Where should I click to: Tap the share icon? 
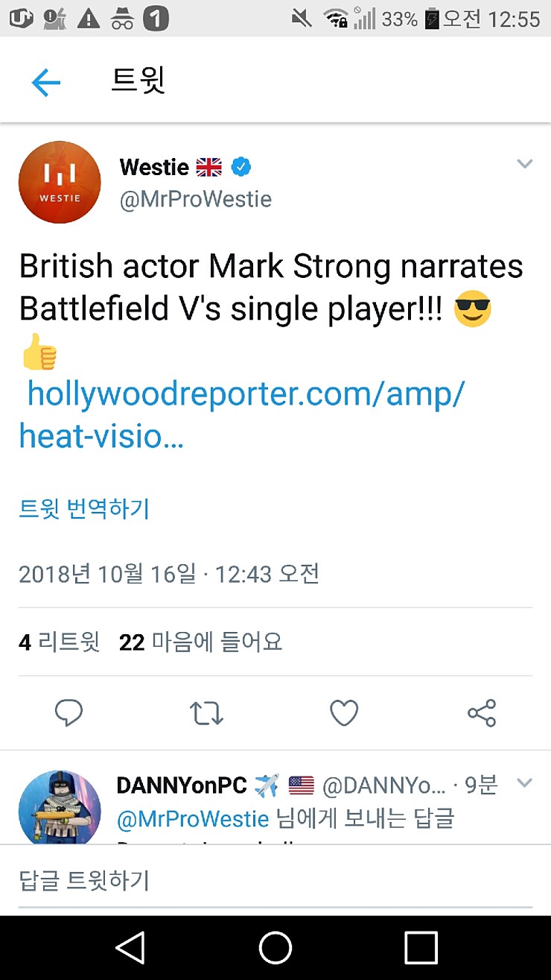pyautogui.click(x=482, y=713)
